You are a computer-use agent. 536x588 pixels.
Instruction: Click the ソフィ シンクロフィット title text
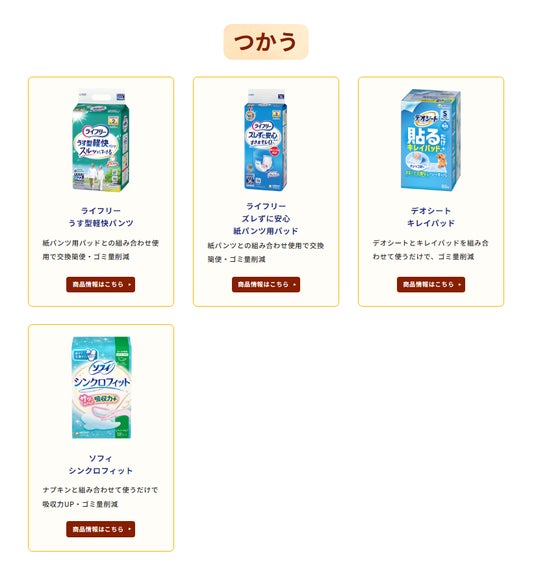tap(101, 465)
